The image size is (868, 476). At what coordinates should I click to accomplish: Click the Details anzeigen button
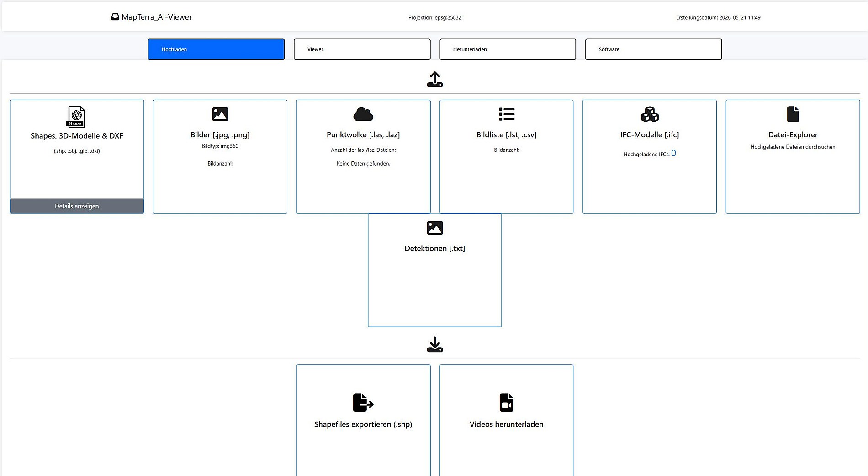(77, 206)
